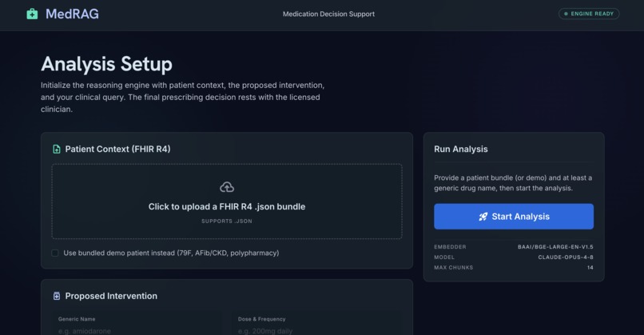Click the MedRAG brand name

click(x=72, y=14)
